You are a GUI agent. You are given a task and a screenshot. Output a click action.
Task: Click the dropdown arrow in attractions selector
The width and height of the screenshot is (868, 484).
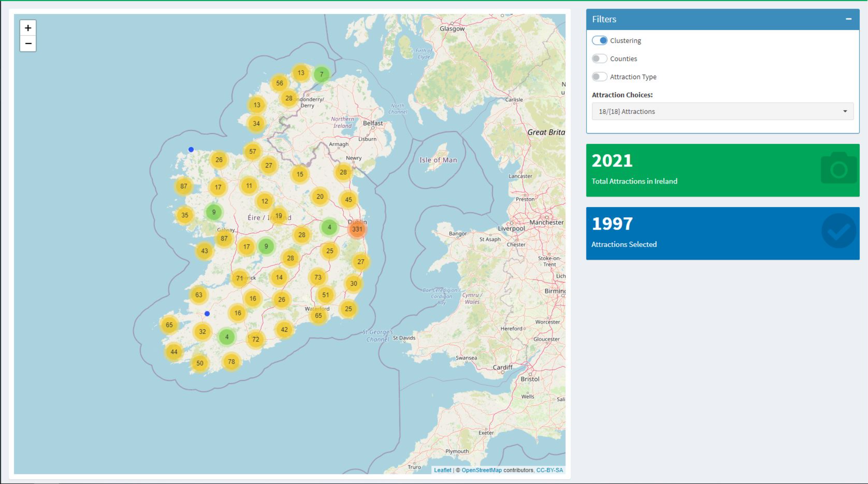point(845,111)
